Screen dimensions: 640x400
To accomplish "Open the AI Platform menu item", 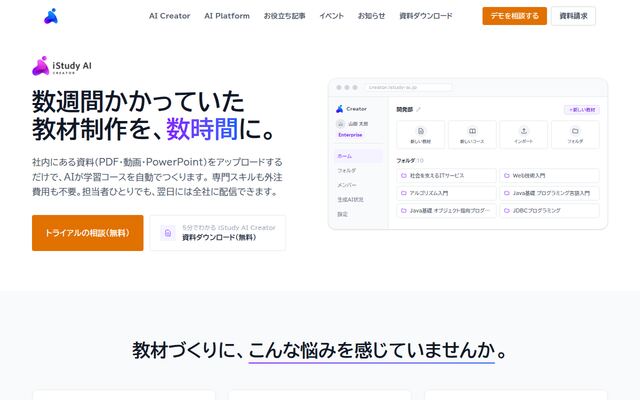I will click(x=227, y=16).
